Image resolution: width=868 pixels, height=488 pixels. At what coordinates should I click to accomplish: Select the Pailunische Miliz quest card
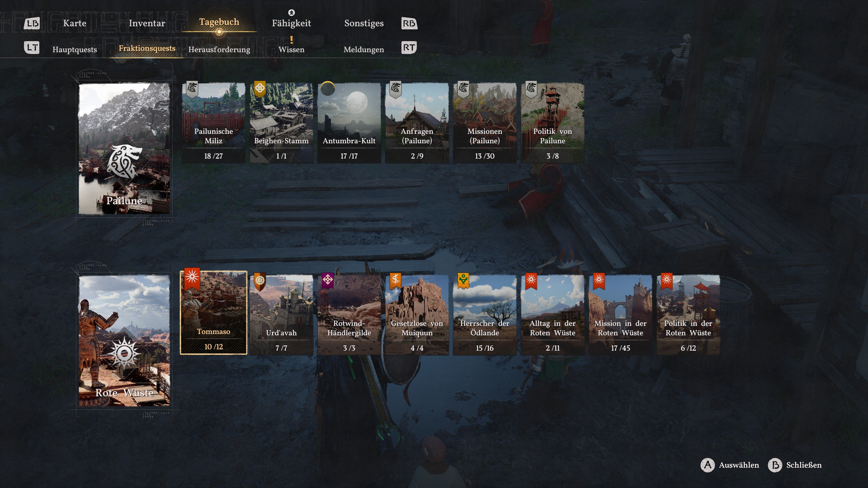(214, 123)
